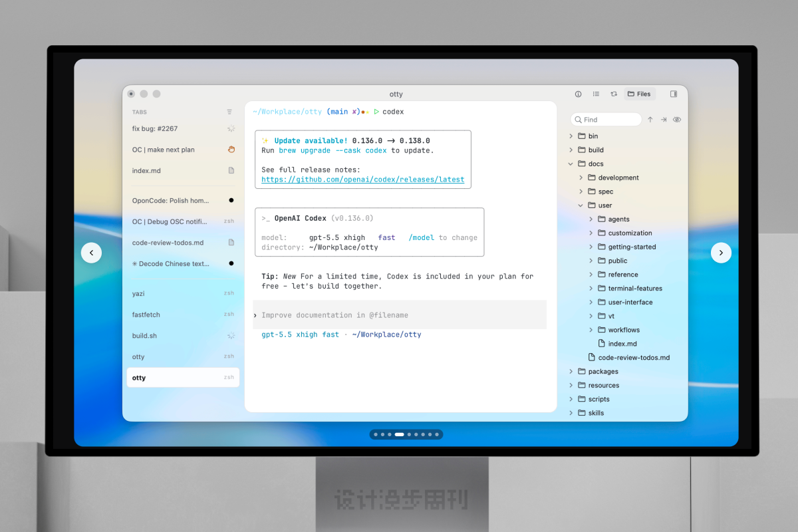Image resolution: width=798 pixels, height=532 pixels.
Task: Click the Find search field
Action: (x=606, y=120)
